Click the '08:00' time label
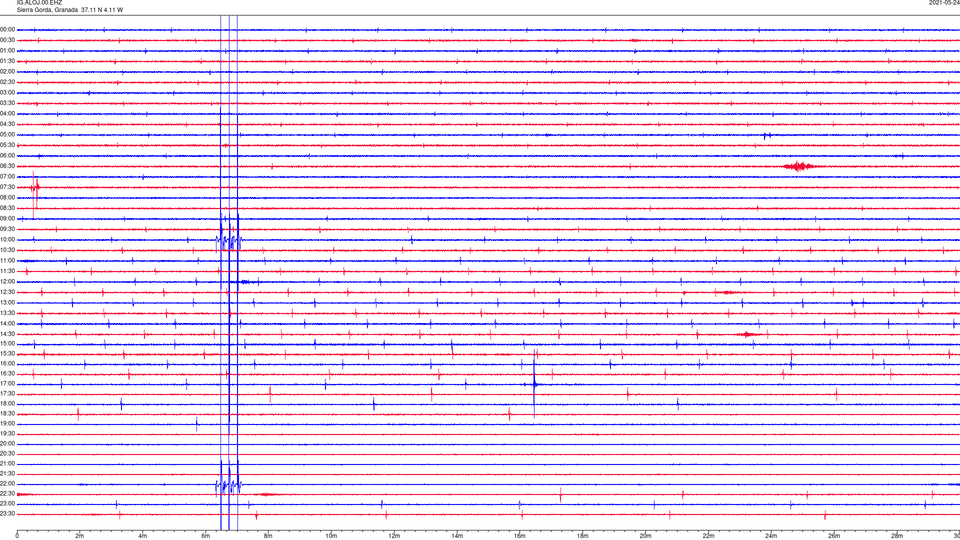The image size is (960, 540). (x=7, y=198)
